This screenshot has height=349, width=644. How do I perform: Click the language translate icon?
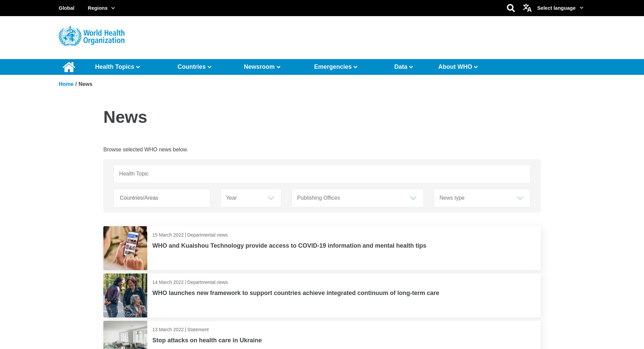[x=527, y=8]
